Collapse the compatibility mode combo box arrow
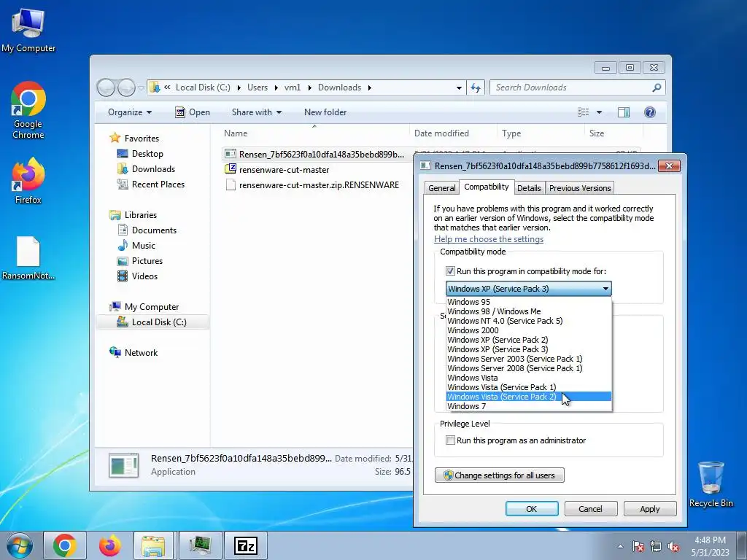The height and width of the screenshot is (560, 747). click(605, 289)
